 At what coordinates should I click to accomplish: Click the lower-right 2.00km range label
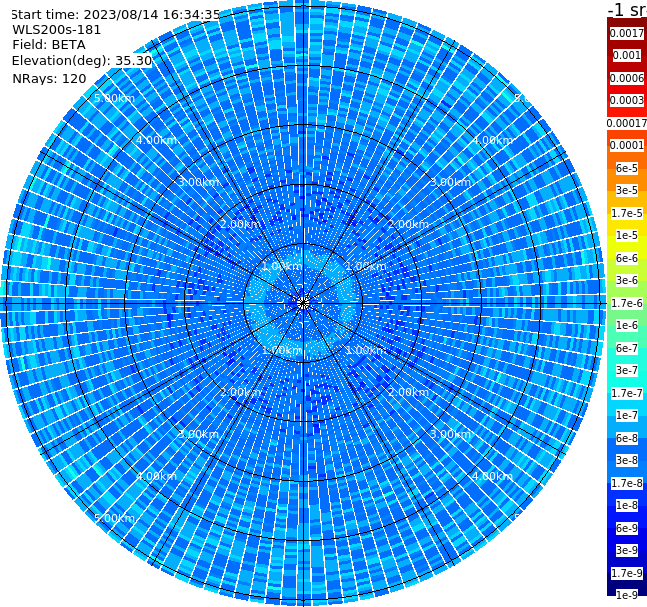click(408, 392)
